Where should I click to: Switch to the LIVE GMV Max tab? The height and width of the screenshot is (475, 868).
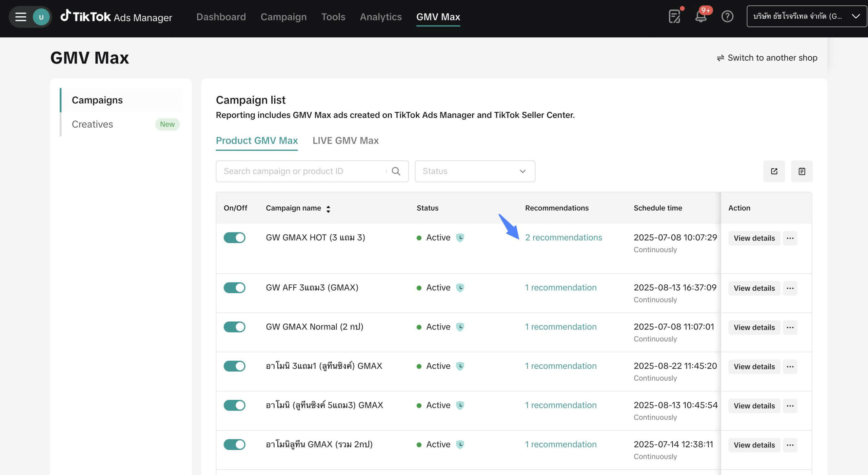click(x=345, y=140)
